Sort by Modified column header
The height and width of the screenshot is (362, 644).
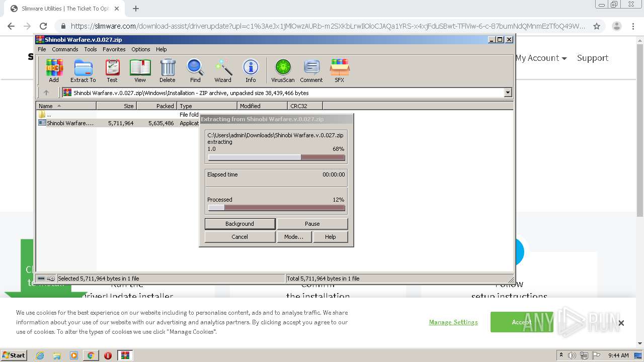pyautogui.click(x=262, y=106)
